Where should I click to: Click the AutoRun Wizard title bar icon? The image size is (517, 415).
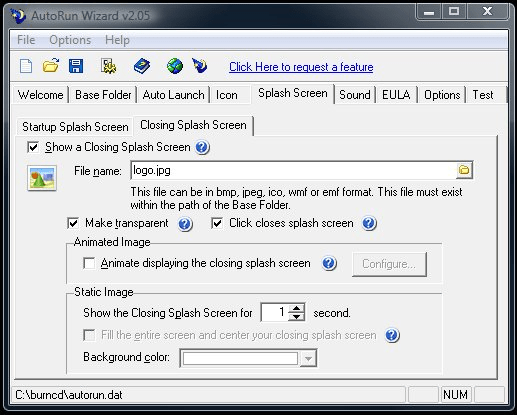[18, 15]
